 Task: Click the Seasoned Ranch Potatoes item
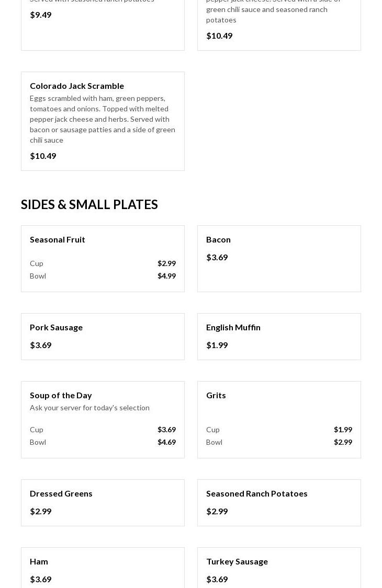click(x=256, y=493)
